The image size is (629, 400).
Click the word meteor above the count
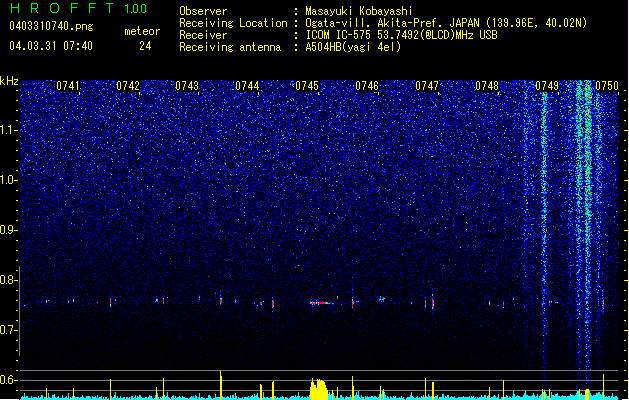click(x=142, y=31)
